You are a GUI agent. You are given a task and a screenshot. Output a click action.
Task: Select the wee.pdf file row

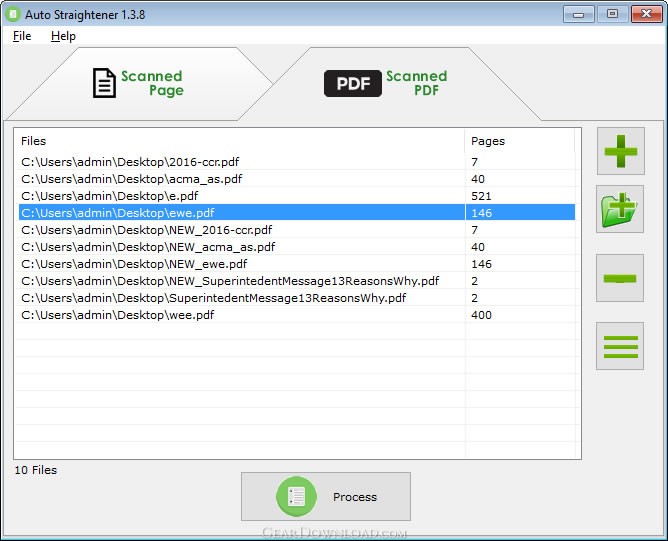coord(297,315)
